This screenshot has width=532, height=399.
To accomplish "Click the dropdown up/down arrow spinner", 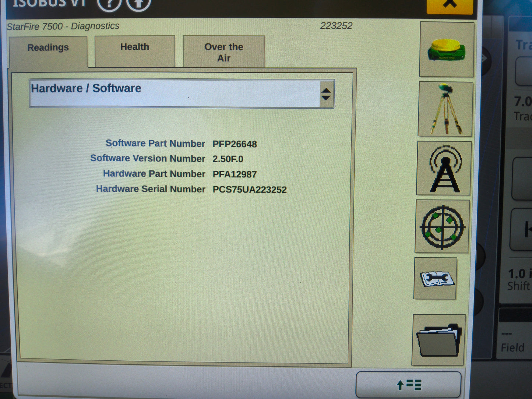I will click(326, 94).
